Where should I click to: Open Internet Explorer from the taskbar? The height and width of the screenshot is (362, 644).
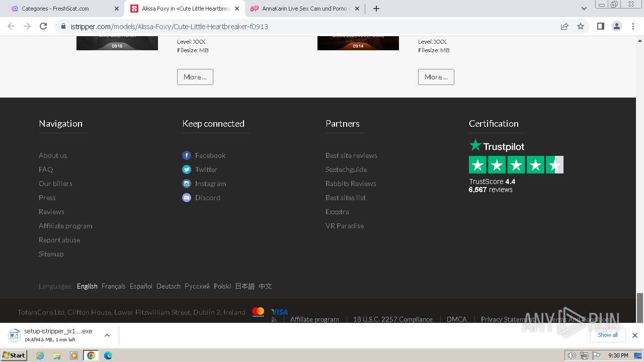click(40, 355)
